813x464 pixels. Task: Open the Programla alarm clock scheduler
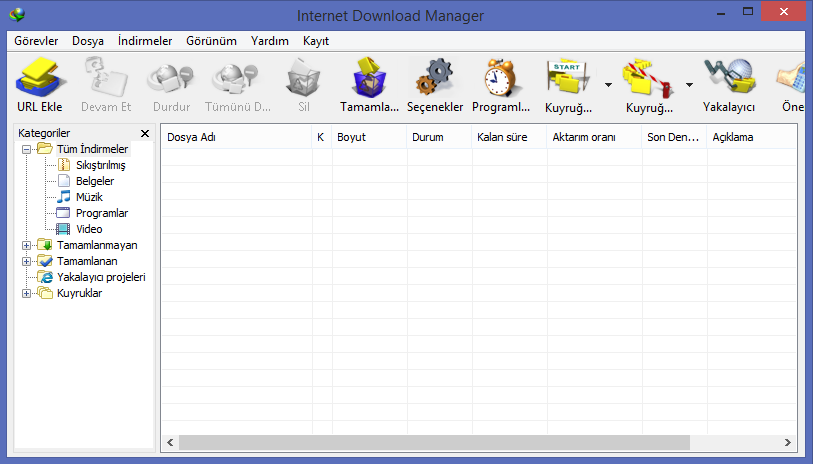500,78
